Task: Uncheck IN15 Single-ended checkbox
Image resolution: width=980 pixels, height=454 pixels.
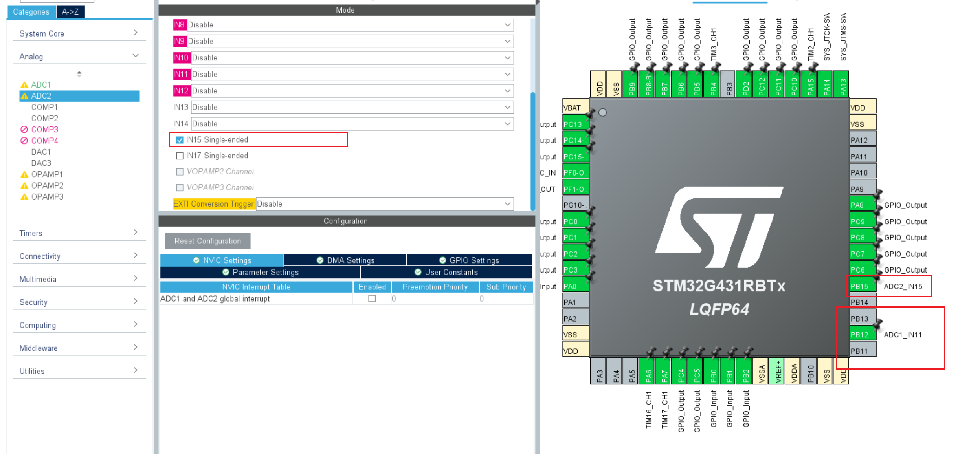Action: coord(180,140)
